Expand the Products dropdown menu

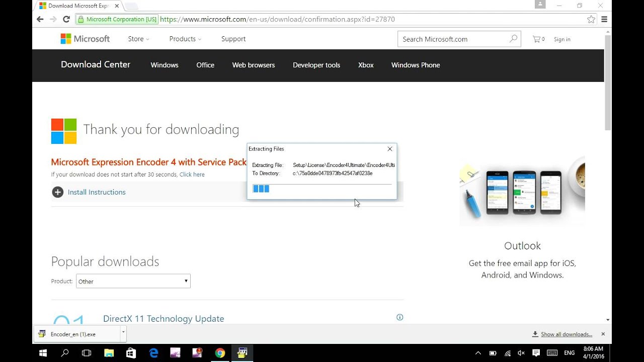click(185, 39)
